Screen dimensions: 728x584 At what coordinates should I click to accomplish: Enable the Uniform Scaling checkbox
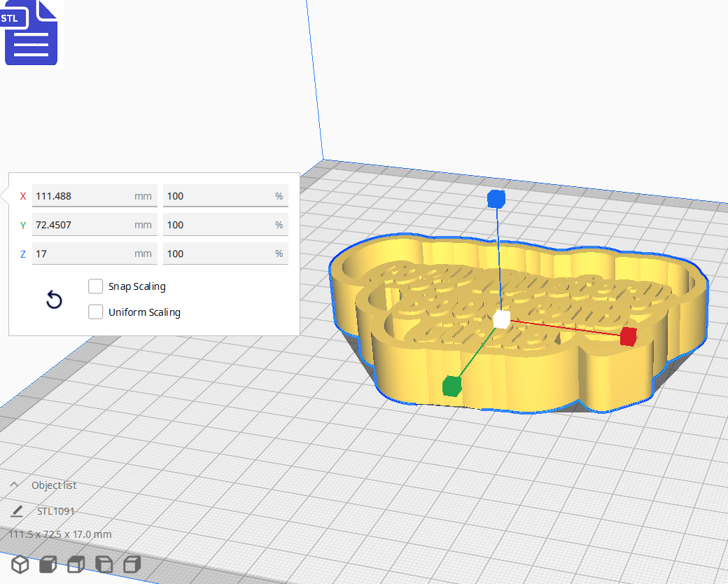96,312
